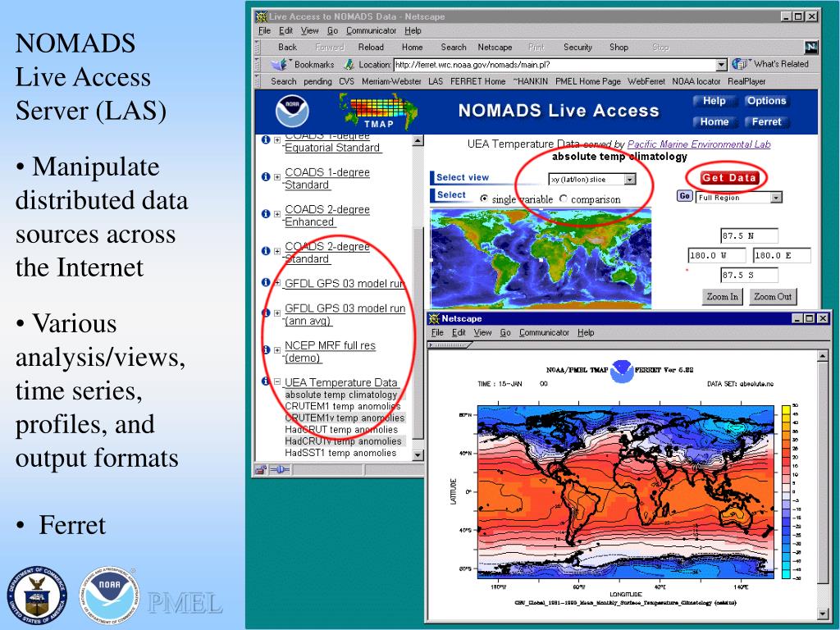This screenshot has height=630, width=840.
Task: Click info icon beside UEA Temperature Data
Action: [266, 381]
